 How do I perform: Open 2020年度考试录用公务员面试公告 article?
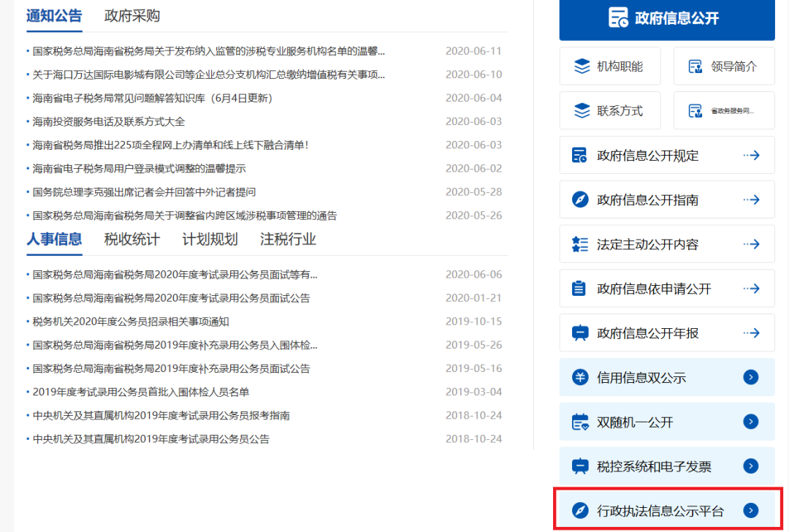[171, 298]
